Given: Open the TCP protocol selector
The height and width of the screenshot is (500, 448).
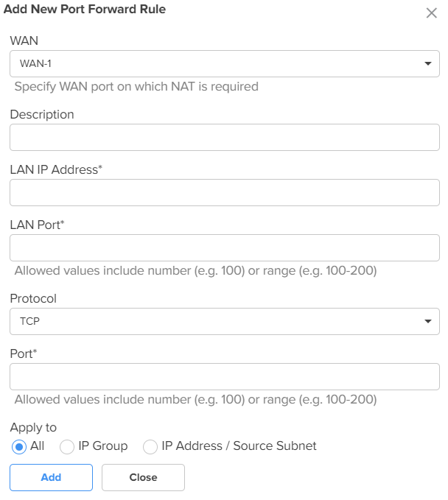Looking at the screenshot, I should [225, 321].
